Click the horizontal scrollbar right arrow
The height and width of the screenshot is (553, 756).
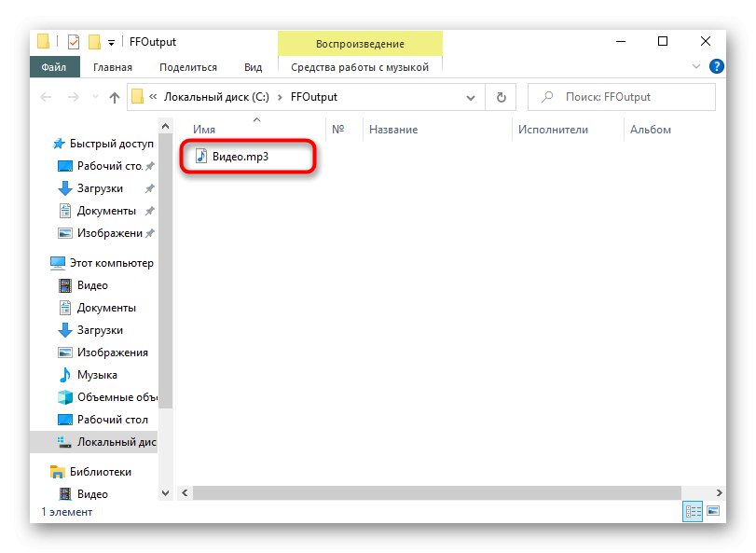tap(719, 492)
